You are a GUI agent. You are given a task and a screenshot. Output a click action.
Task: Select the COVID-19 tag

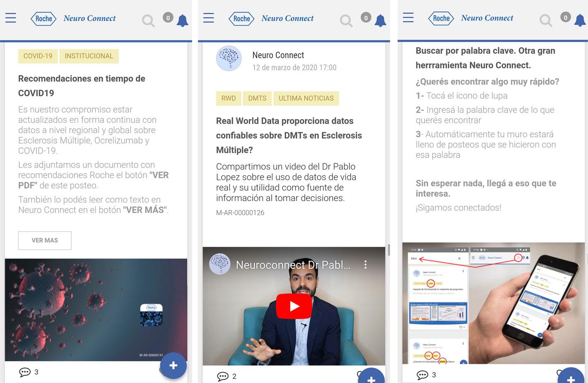click(x=38, y=56)
